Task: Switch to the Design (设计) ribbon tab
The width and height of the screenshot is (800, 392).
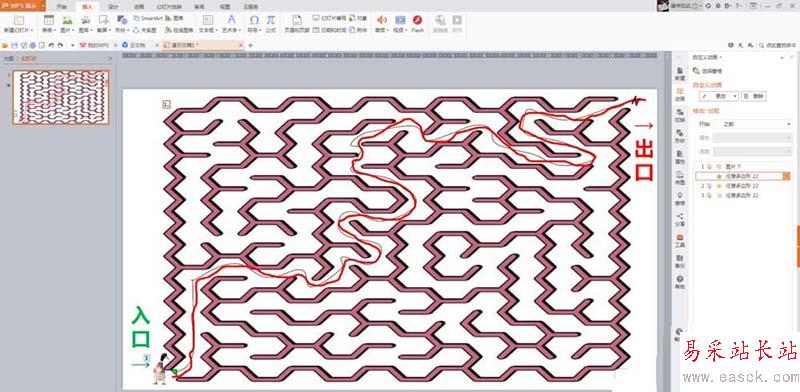Action: pyautogui.click(x=113, y=7)
